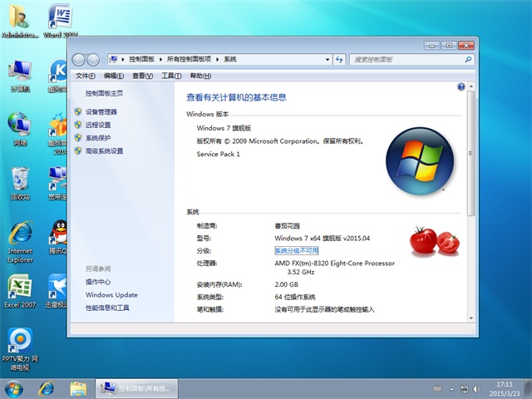This screenshot has width=532, height=399.
Task: Click the Windows Update link
Action: coord(111,295)
